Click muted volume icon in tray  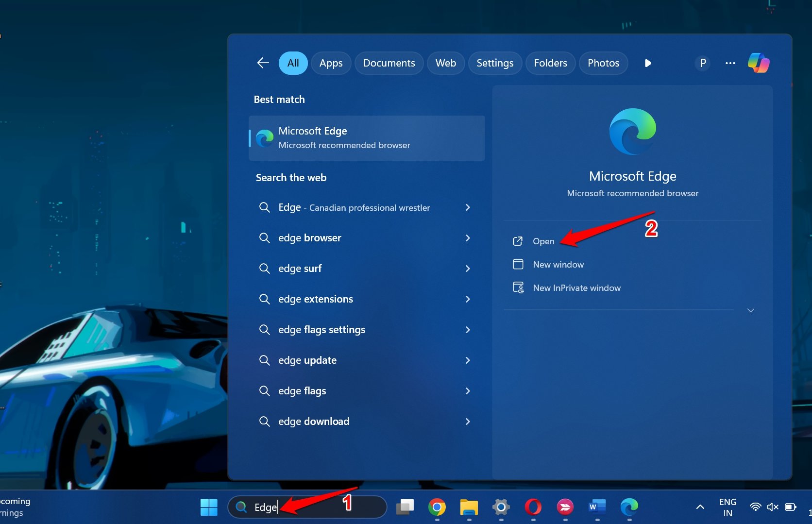point(773,507)
